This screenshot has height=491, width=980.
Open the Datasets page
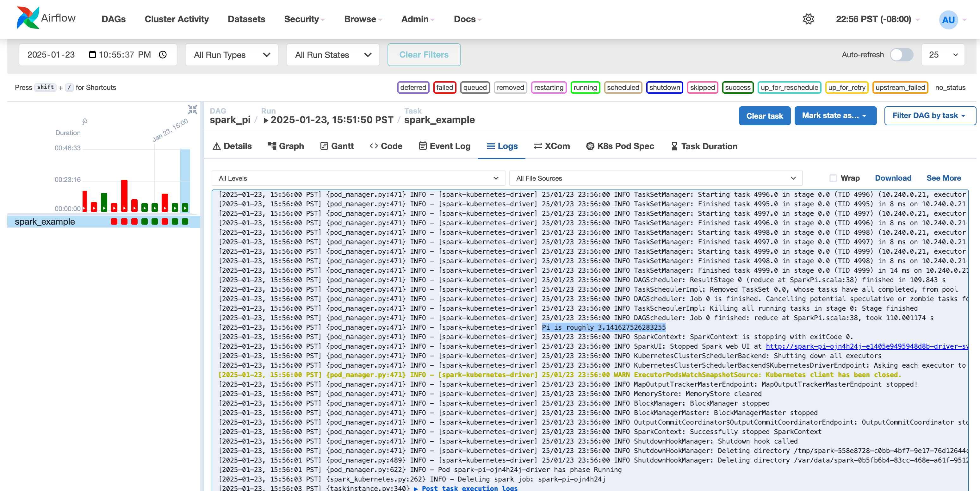[246, 19]
